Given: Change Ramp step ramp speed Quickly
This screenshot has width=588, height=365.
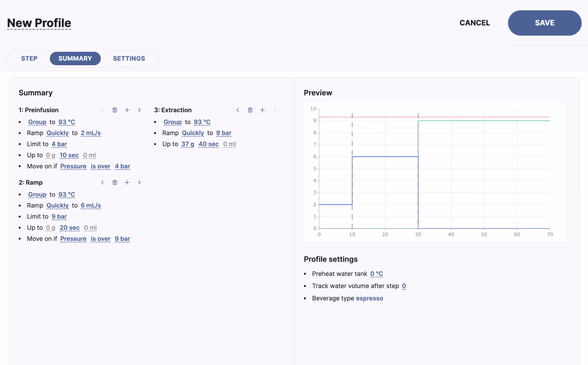Looking at the screenshot, I should coord(58,205).
